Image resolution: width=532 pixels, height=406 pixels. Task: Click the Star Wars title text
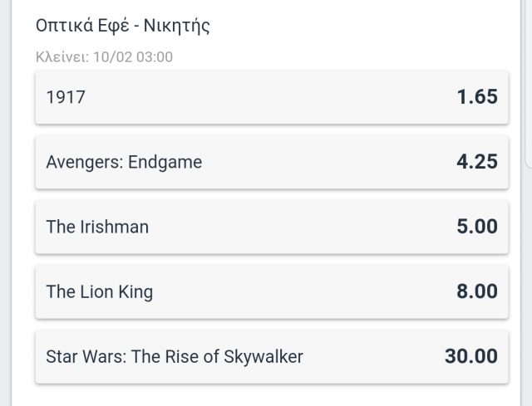click(175, 357)
